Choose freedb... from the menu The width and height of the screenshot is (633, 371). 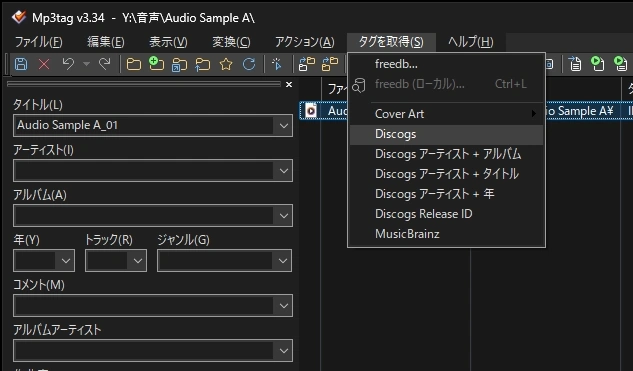[446, 64]
